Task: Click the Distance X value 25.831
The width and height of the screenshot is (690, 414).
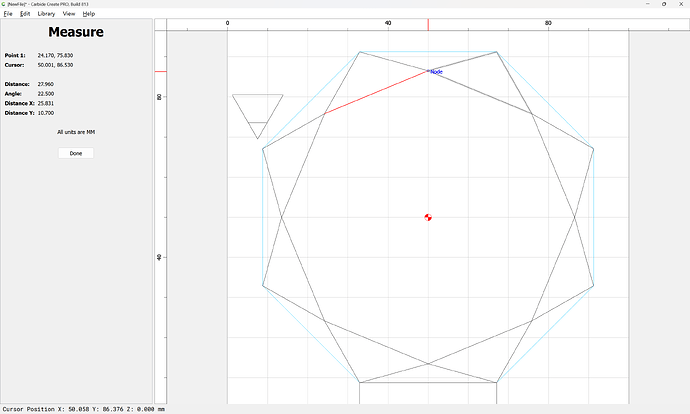Action: [46, 103]
